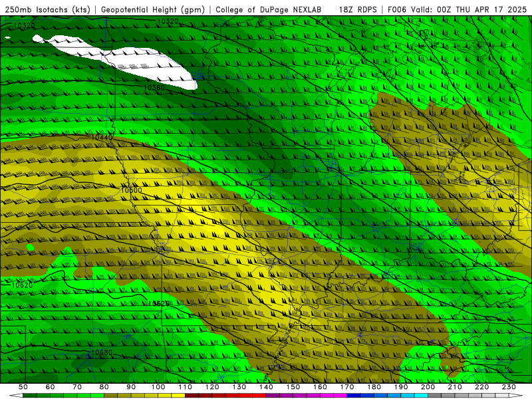Click the '220' color scale label
Screen dimensions: 532x399
click(x=481, y=387)
